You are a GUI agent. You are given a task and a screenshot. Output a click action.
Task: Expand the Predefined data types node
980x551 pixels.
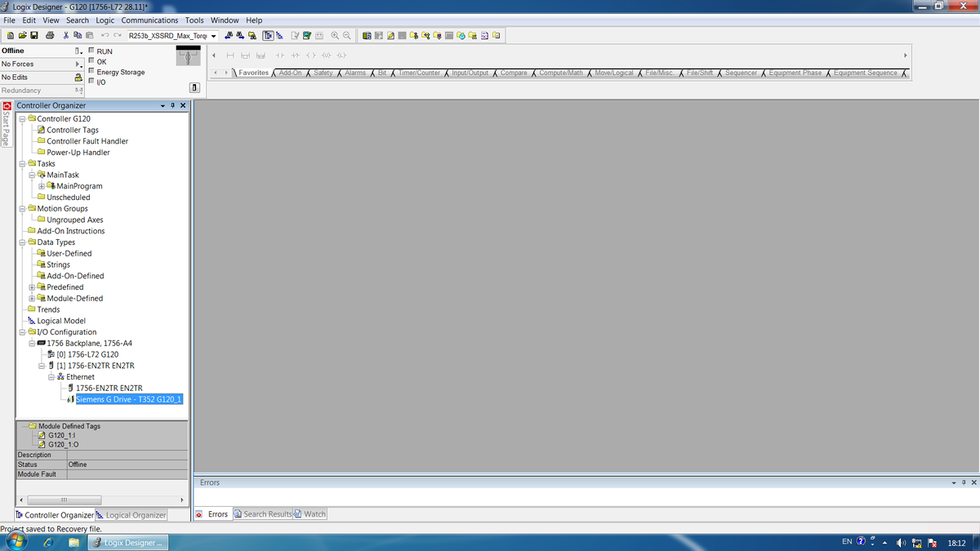tap(32, 287)
